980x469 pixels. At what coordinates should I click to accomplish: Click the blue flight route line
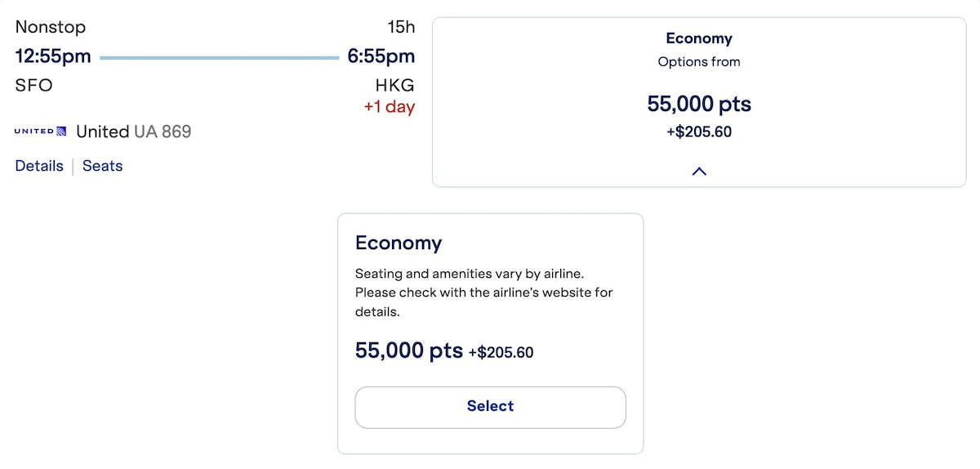[x=219, y=58]
